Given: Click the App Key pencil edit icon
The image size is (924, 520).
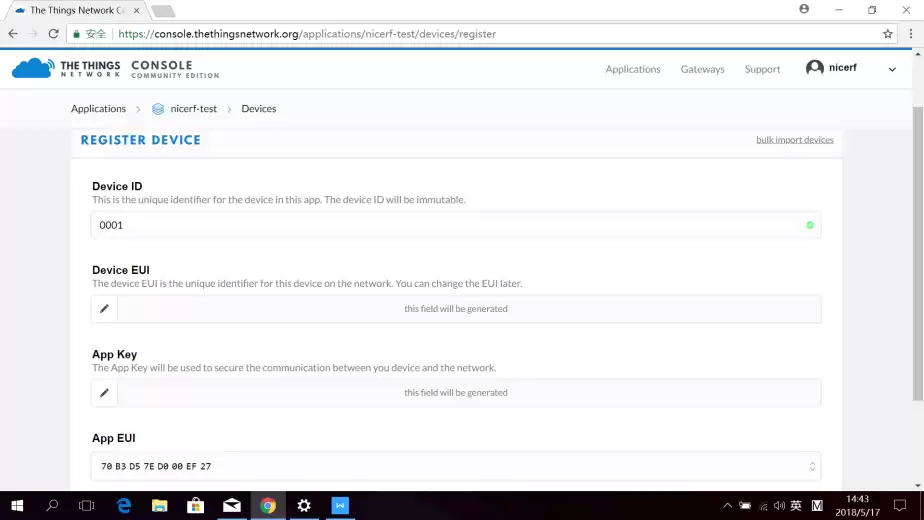Looking at the screenshot, I should tap(104, 393).
